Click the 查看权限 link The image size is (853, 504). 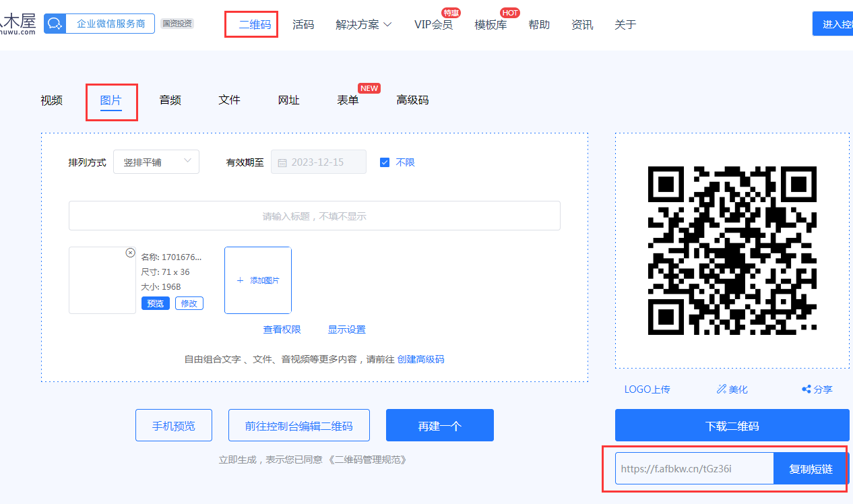tap(282, 329)
